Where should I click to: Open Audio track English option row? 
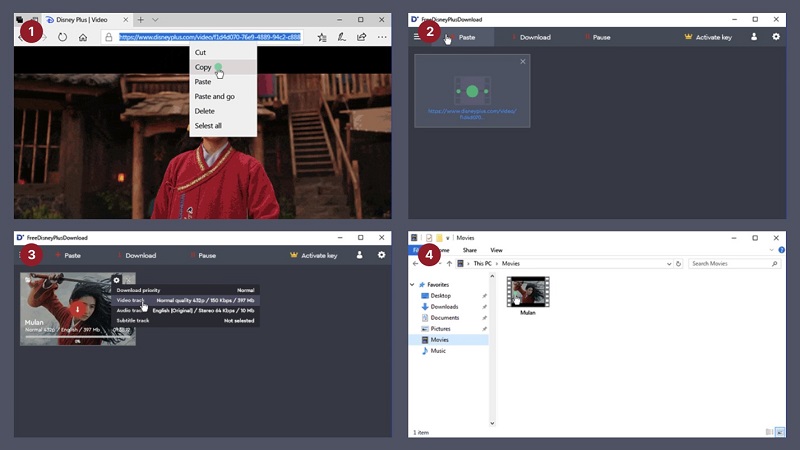(185, 311)
